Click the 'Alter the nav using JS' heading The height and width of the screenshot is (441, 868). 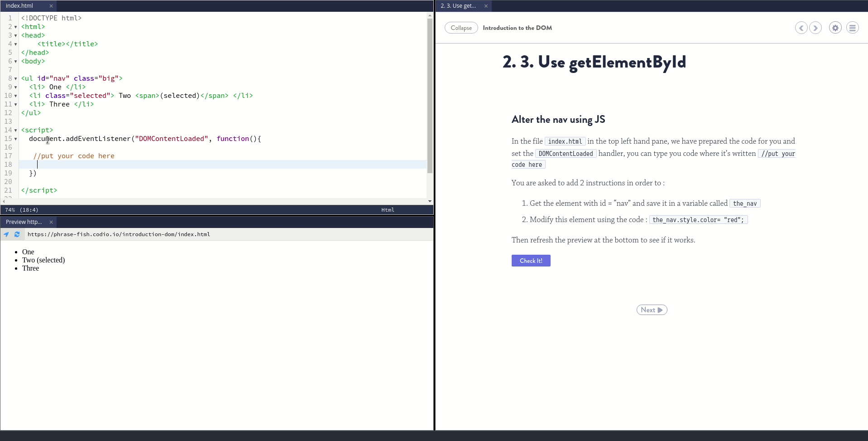558,120
